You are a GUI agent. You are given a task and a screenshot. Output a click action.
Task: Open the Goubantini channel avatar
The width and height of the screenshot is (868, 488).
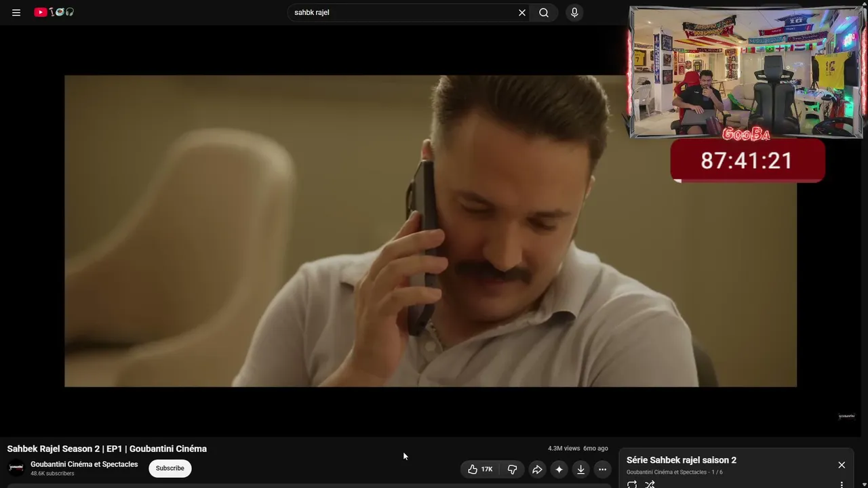click(16, 468)
